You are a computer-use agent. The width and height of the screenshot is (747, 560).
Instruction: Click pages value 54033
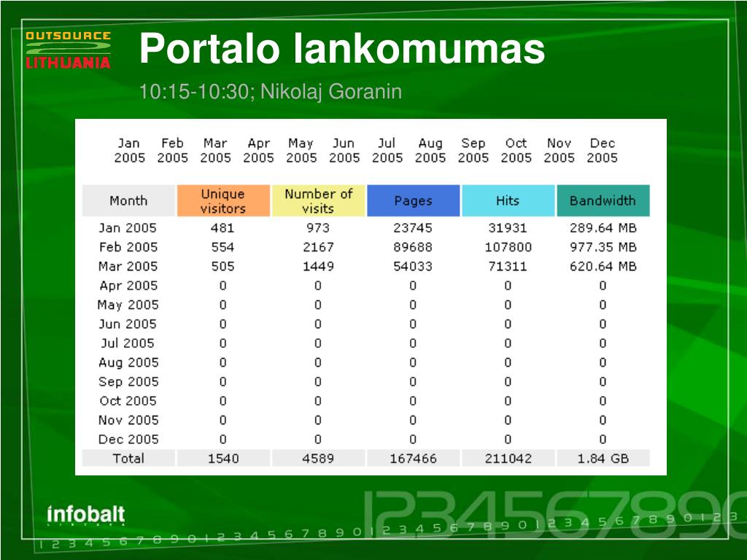(413, 266)
